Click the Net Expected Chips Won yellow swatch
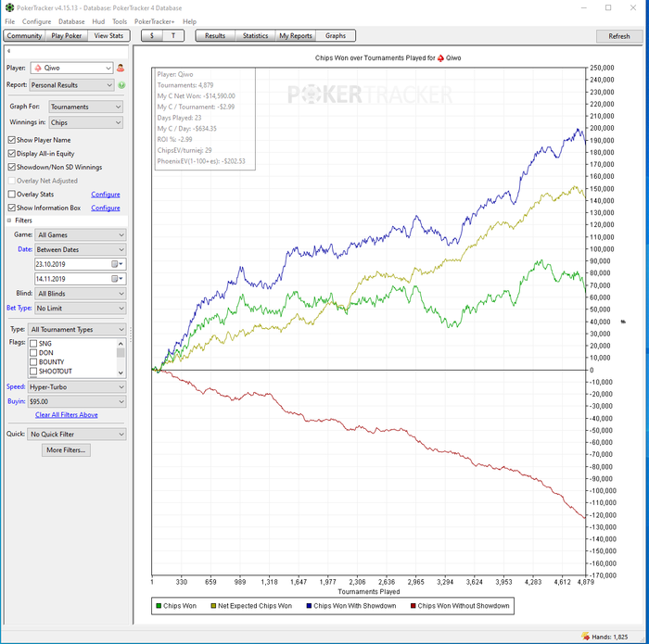 tap(213, 606)
